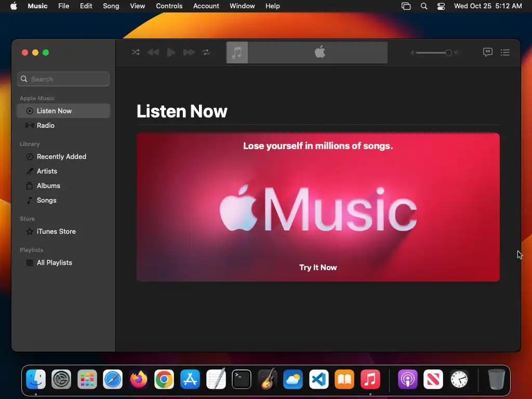Open the File menu

click(x=64, y=6)
